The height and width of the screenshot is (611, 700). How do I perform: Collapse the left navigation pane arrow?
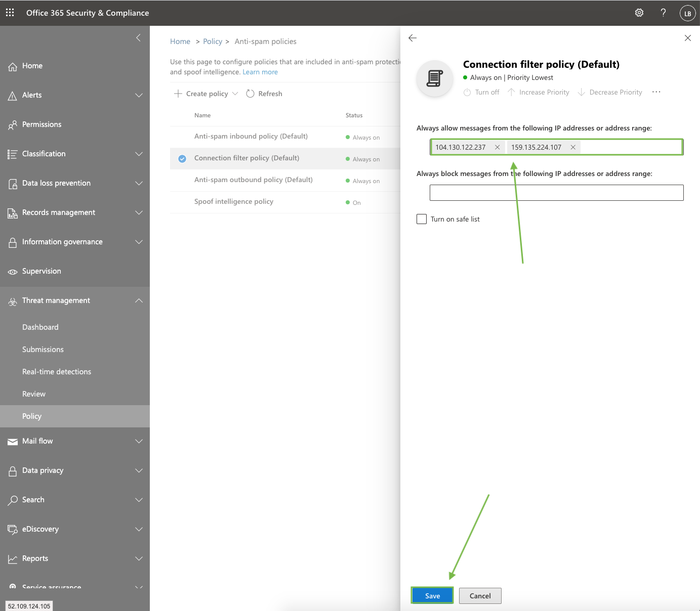(x=138, y=38)
